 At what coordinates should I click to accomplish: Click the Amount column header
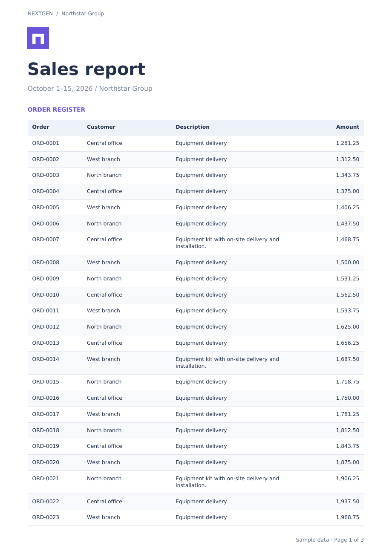[348, 127]
